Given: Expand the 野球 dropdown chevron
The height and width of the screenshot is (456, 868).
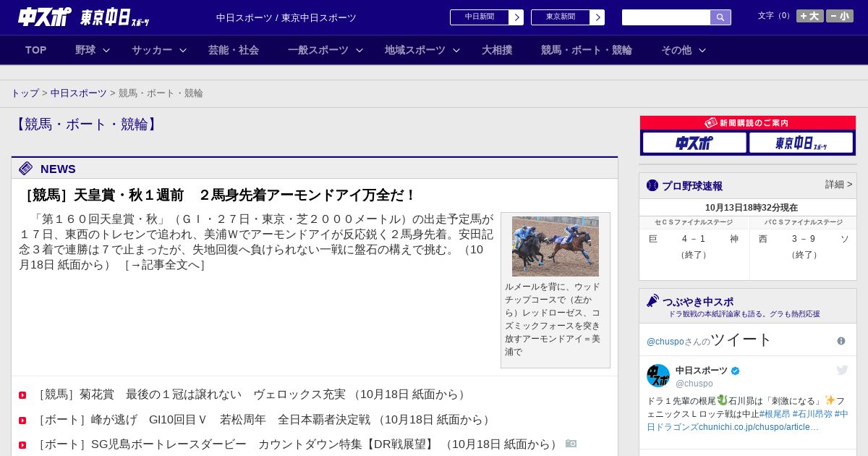Looking at the screenshot, I should (x=106, y=50).
